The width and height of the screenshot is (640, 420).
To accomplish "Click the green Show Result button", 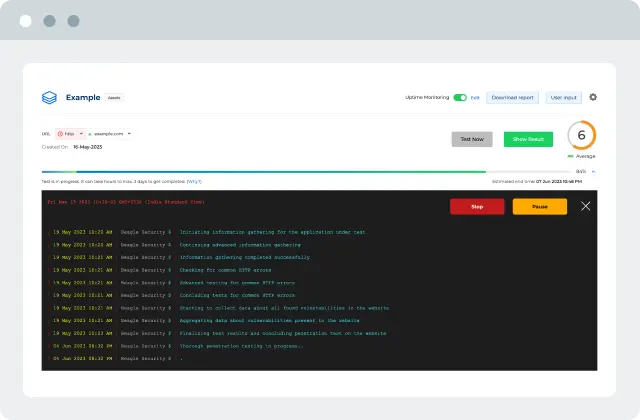I will (x=528, y=139).
